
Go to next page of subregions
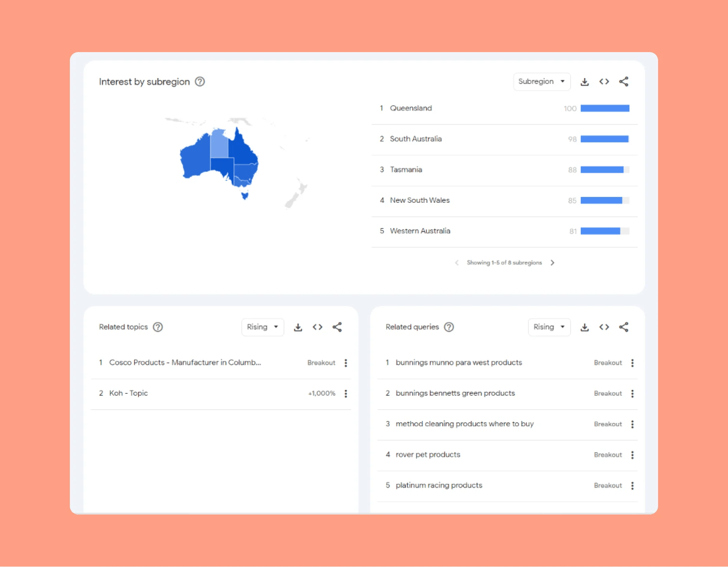(552, 263)
